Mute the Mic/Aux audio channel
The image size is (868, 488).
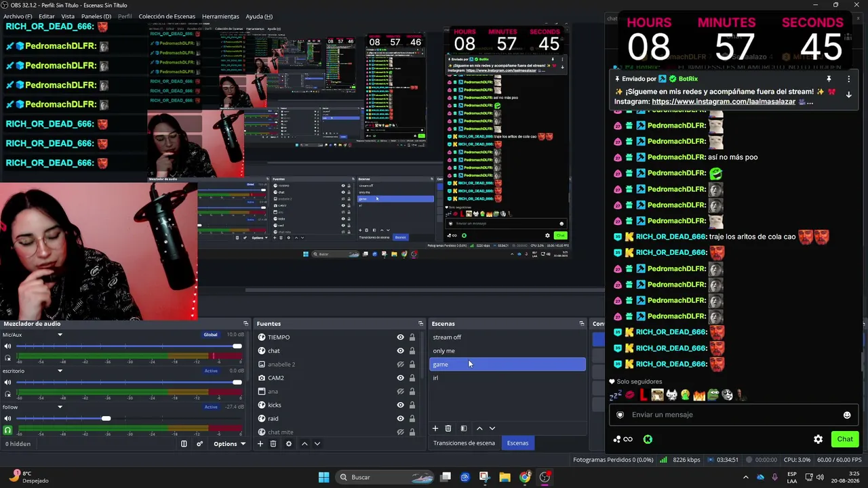8,346
